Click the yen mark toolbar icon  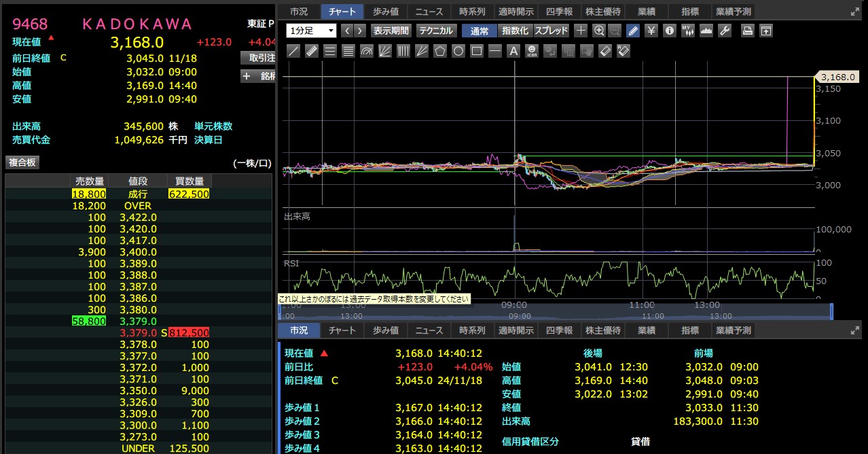pyautogui.click(x=651, y=31)
